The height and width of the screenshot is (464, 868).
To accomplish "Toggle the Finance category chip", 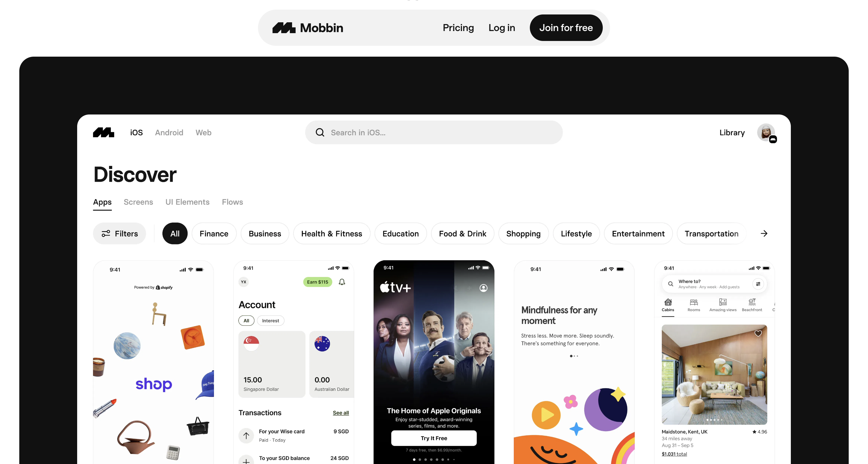I will 214,234.
